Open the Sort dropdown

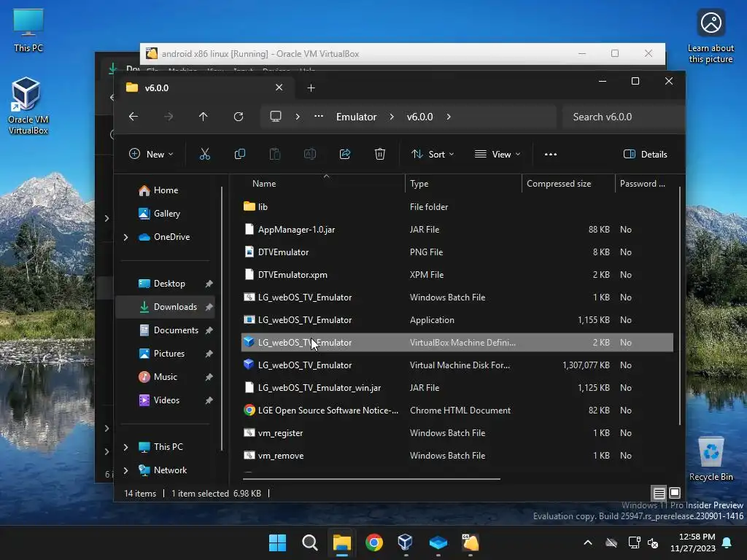(433, 154)
